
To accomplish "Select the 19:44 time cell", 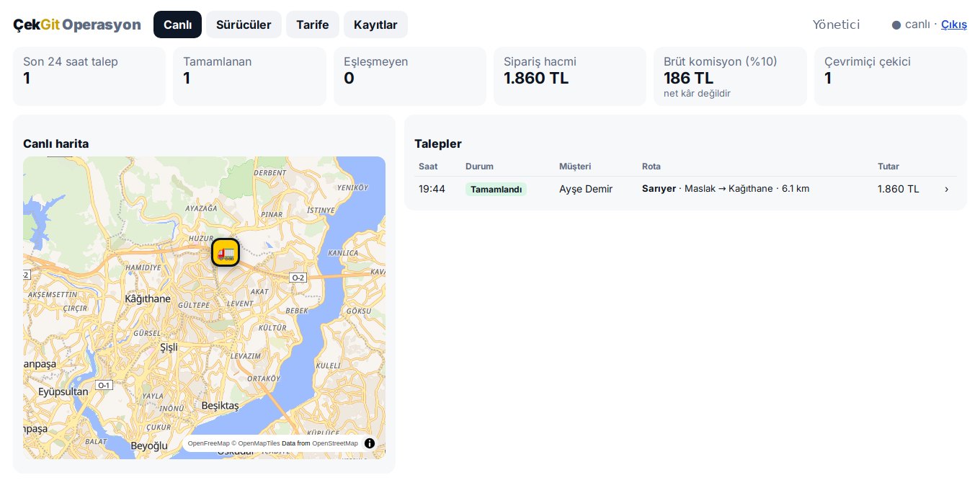I will coord(432,189).
